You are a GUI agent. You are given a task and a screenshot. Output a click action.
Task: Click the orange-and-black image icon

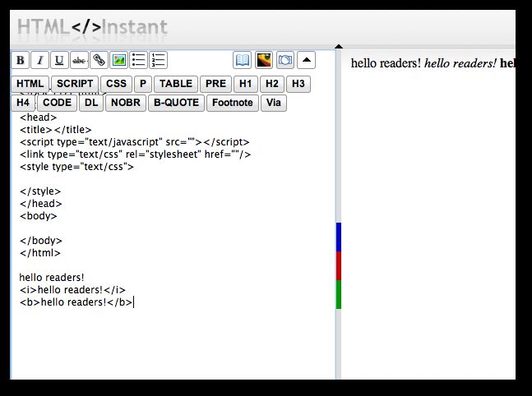coord(264,60)
